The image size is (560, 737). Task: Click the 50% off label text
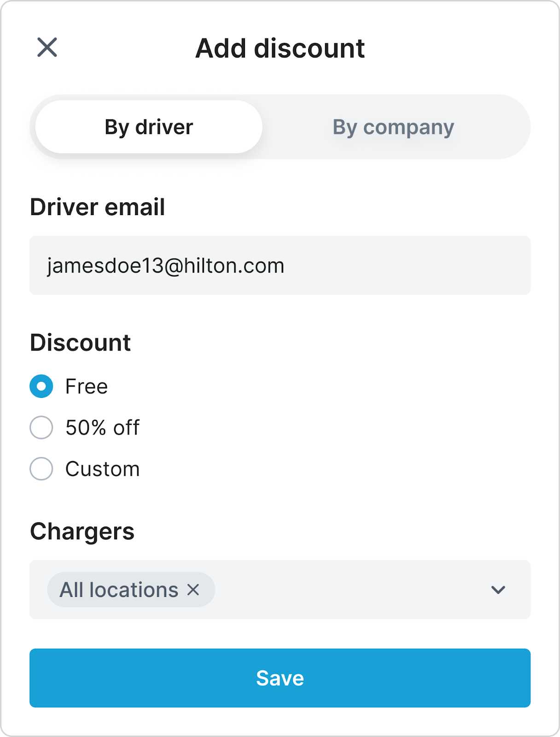pyautogui.click(x=102, y=427)
